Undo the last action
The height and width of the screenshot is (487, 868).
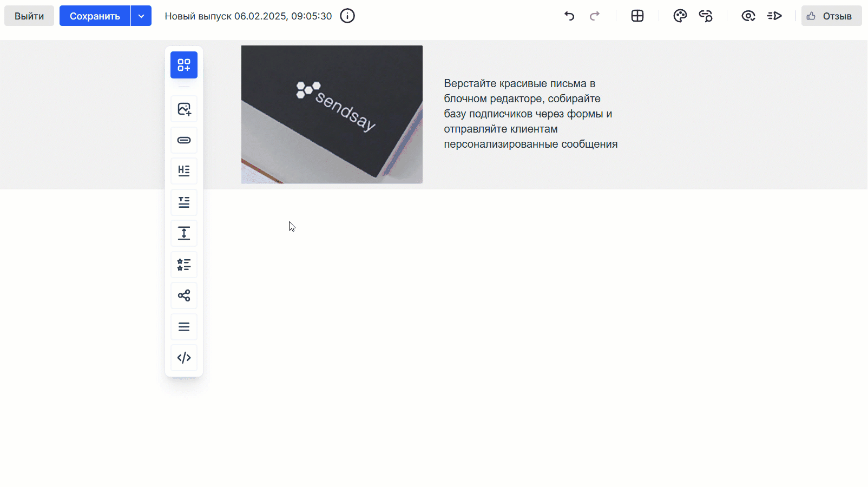(569, 16)
